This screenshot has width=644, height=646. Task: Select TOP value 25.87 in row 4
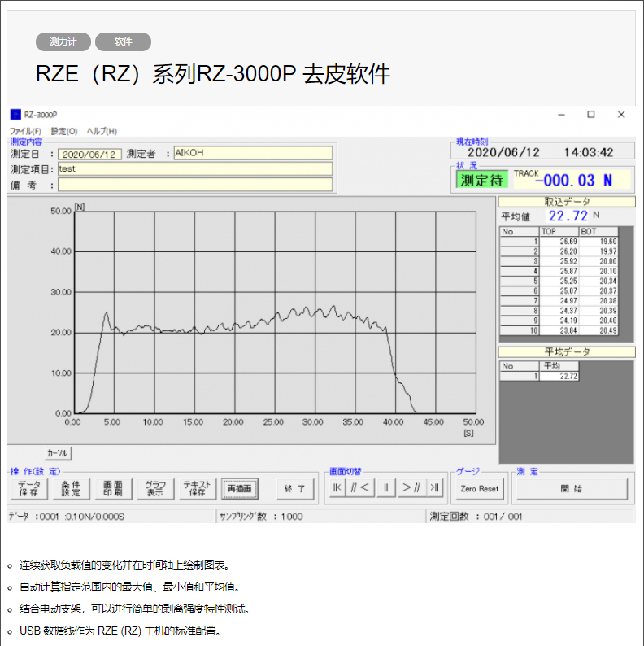coord(559,271)
